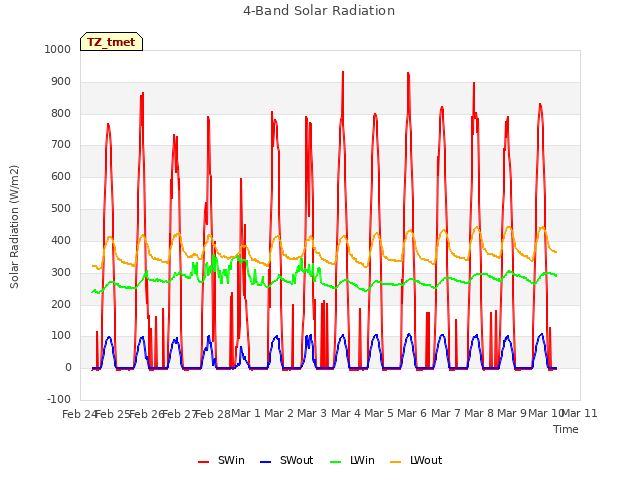Click the Mar 6 x-axis date label
Image resolution: width=640 pixels, height=480 pixels.
(x=412, y=413)
